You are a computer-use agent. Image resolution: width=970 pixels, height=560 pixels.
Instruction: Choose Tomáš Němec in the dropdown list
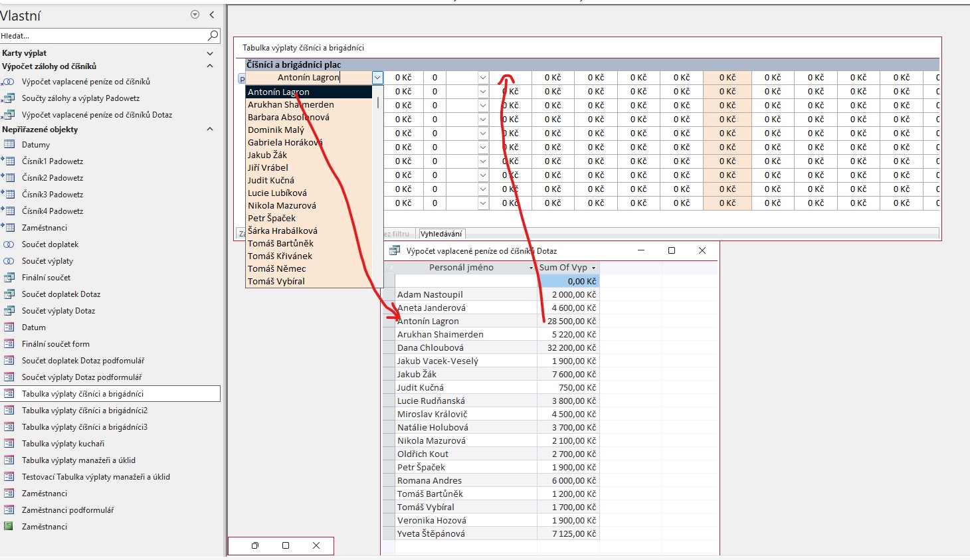click(277, 268)
